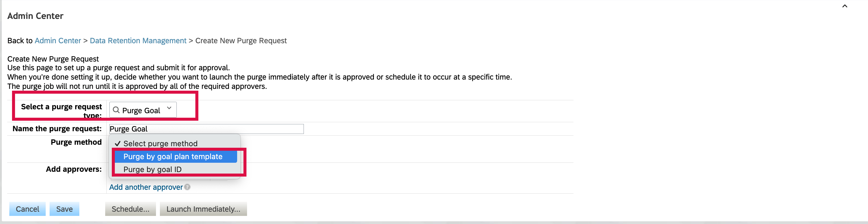Click the help icon beside Add another approver
868x224 pixels.
187,187
